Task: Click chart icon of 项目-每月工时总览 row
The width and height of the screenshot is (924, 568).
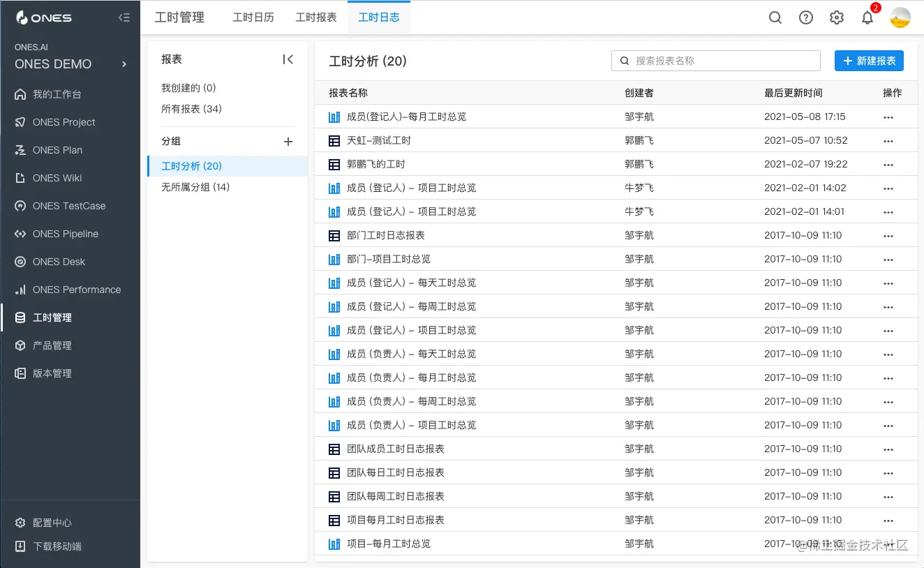Action: point(334,544)
